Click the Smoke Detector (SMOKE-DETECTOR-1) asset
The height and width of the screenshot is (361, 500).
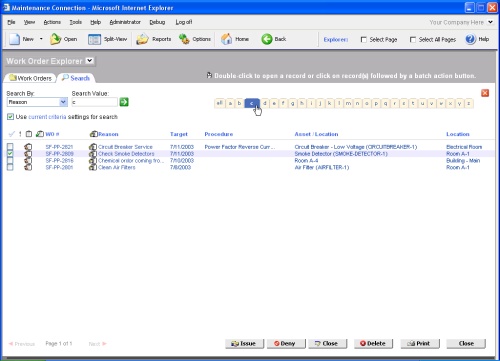[341, 154]
